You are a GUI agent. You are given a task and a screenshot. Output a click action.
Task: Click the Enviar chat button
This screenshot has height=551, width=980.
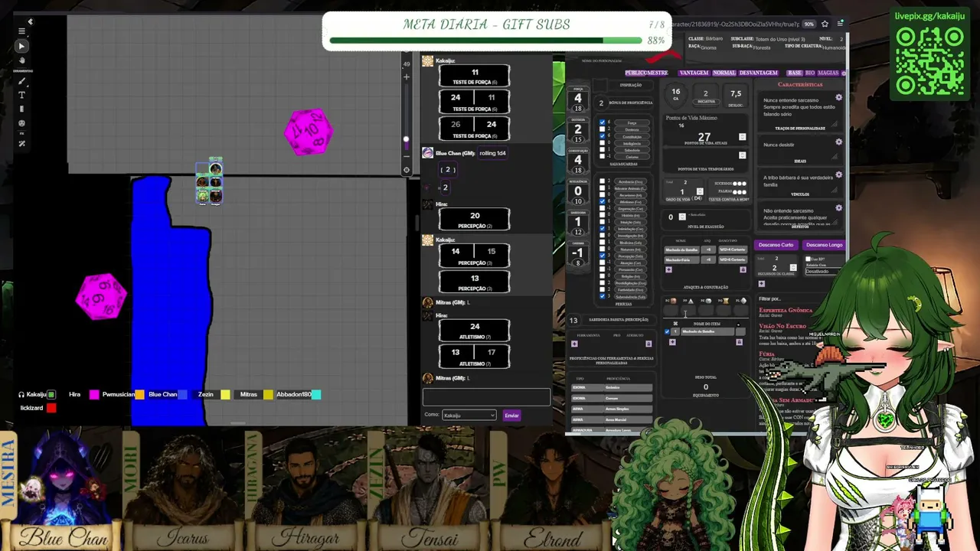click(x=511, y=416)
